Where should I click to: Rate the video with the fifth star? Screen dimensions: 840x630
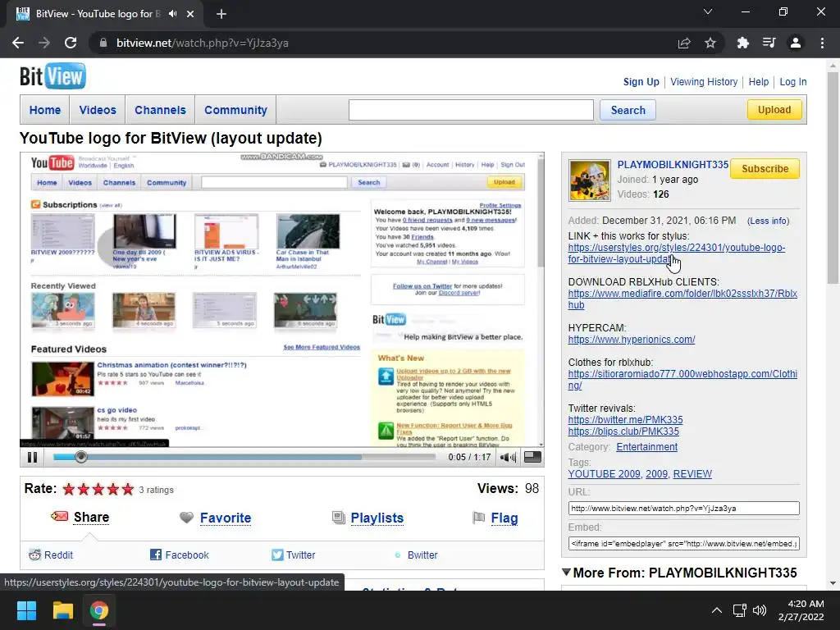127,489
